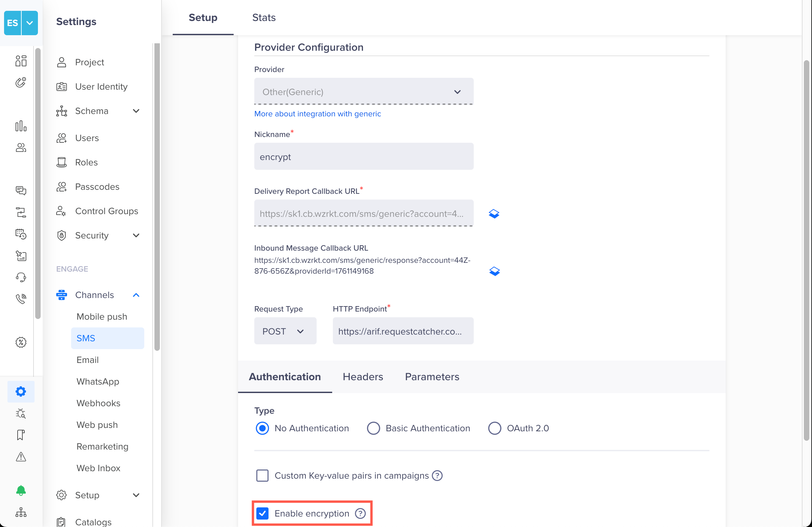Check Custom Key-value pairs in campaigns
812x527 pixels.
coord(262,475)
